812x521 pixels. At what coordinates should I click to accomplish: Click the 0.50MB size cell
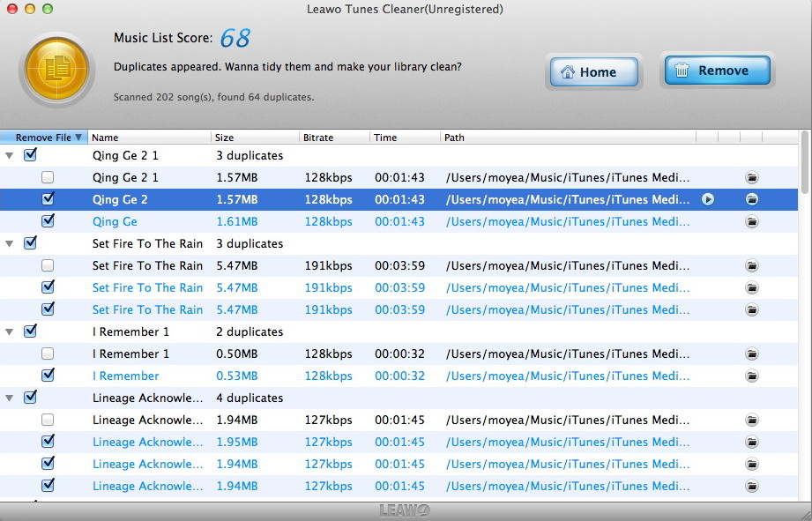pyautogui.click(x=236, y=354)
